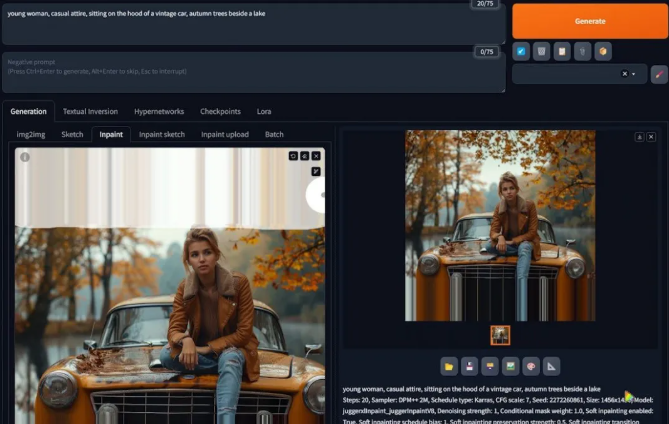Click the blue checkmark read-parameters icon

[521, 51]
